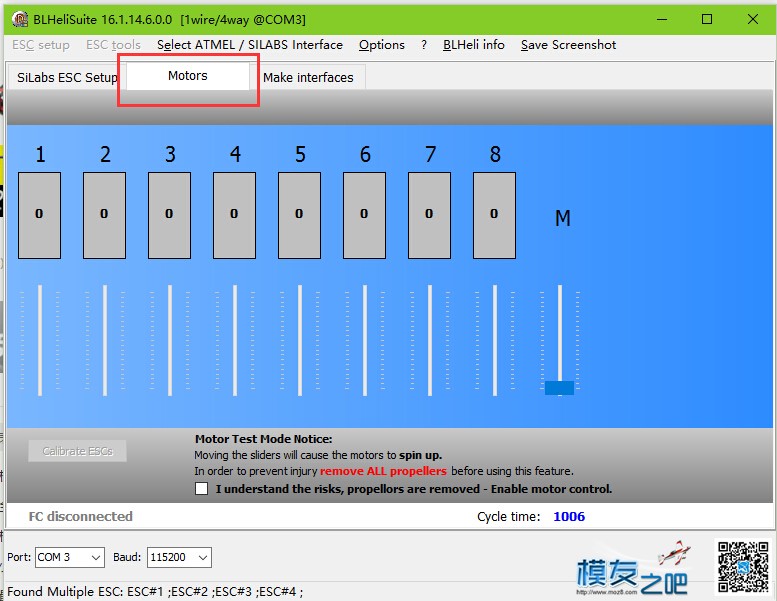
Task: Click the motor 6 throttle slider track
Action: click(365, 340)
